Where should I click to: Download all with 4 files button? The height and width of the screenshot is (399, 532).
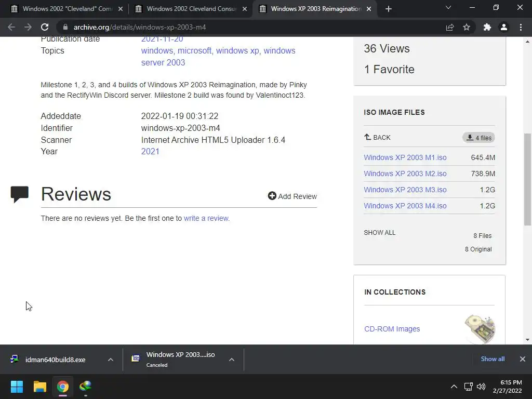478,138
